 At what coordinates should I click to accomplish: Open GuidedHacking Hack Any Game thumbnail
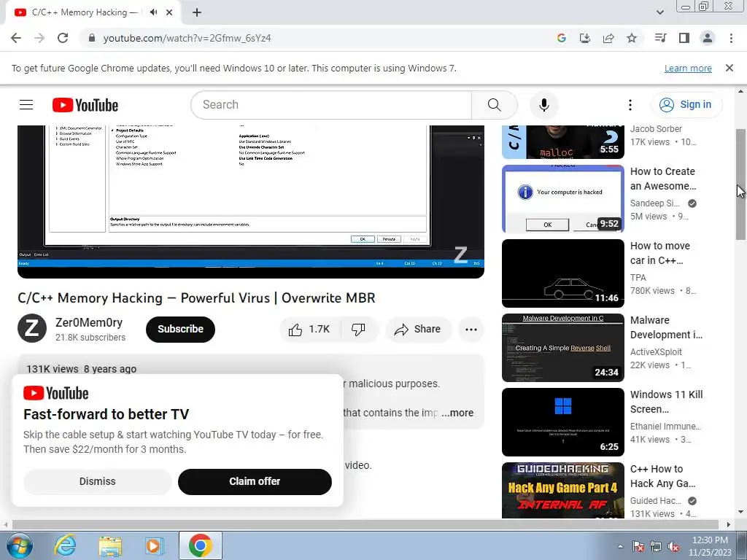click(562, 490)
